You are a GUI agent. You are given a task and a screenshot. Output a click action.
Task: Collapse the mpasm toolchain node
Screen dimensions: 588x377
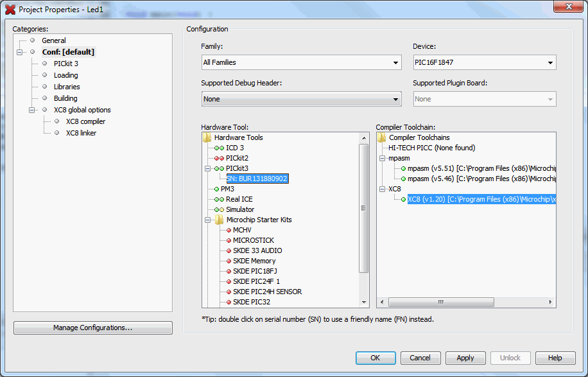click(x=382, y=158)
